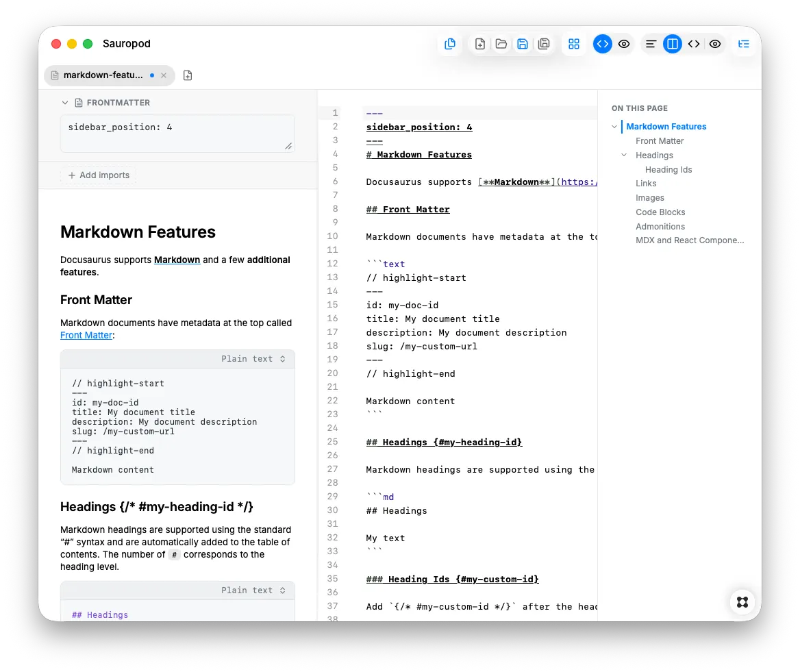Image resolution: width=800 pixels, height=672 pixels.
Task: Switch to rich text only layout
Action: (651, 44)
